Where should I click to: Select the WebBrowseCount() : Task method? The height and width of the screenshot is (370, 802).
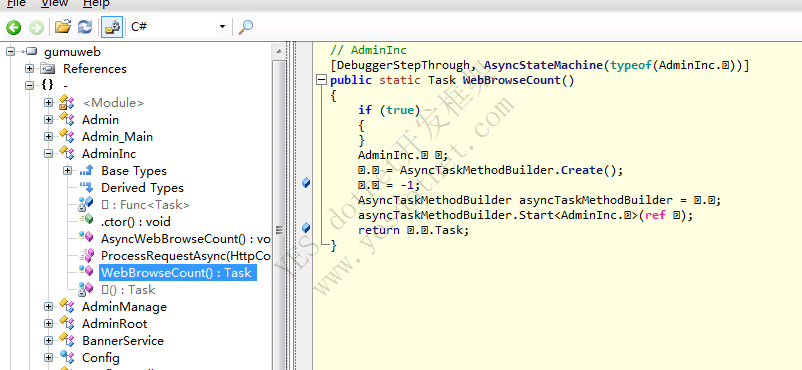(177, 273)
